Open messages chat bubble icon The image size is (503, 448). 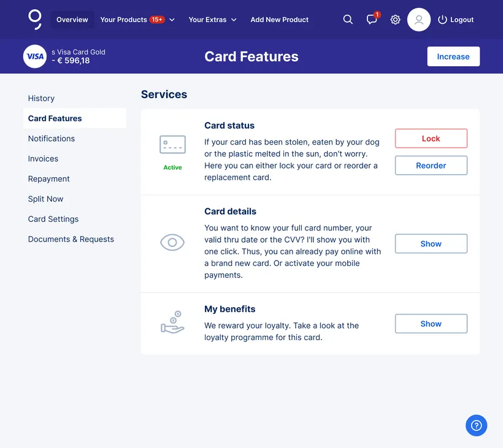372,19
